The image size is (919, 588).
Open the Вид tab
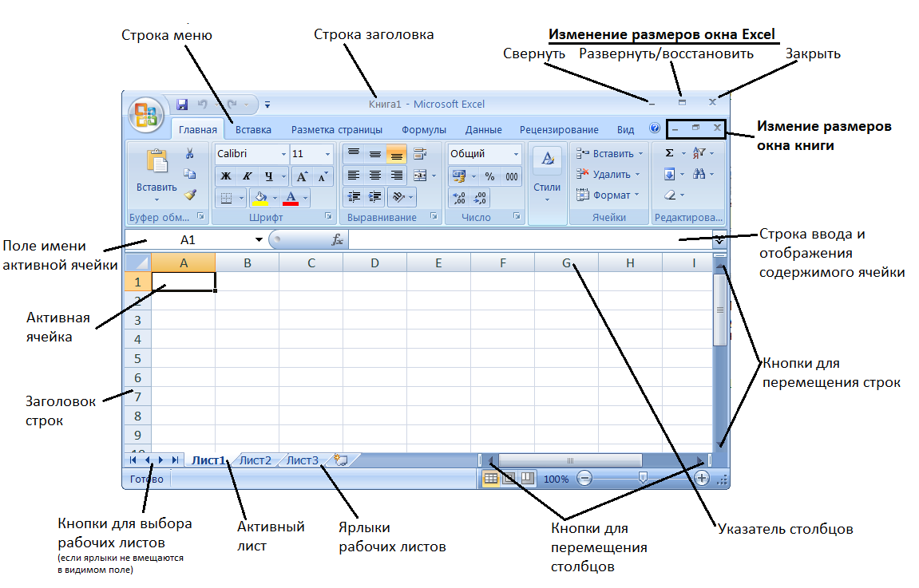point(625,130)
